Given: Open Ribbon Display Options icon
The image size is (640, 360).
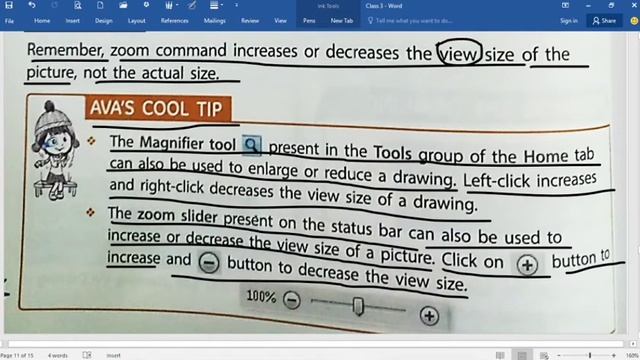Looking at the screenshot, I should (x=565, y=5).
